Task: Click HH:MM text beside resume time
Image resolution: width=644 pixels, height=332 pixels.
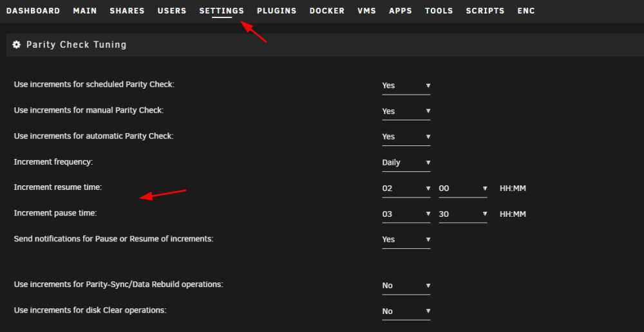Action: [513, 189]
